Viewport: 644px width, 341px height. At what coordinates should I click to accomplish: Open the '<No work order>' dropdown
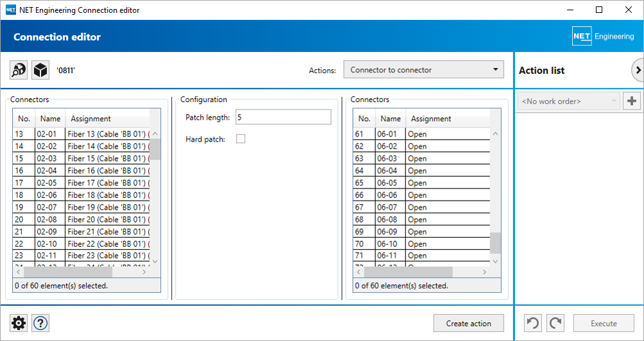[568, 101]
